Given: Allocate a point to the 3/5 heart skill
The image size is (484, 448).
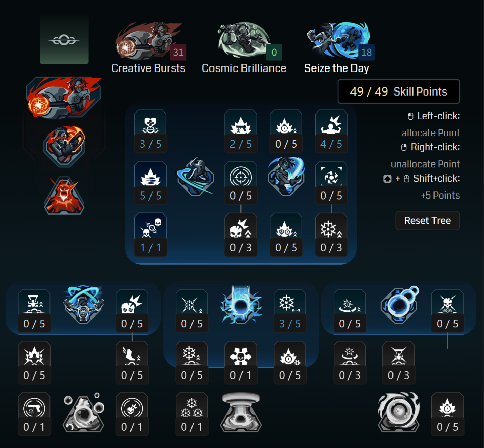Looking at the screenshot, I should point(150,131).
